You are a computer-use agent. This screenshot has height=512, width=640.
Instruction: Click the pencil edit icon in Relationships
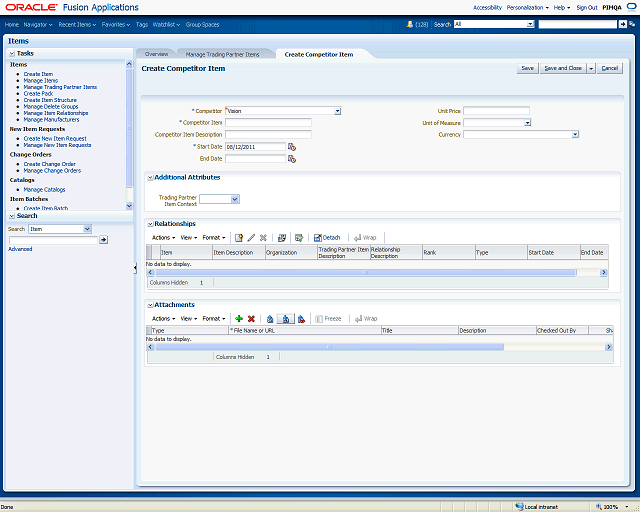[251, 237]
